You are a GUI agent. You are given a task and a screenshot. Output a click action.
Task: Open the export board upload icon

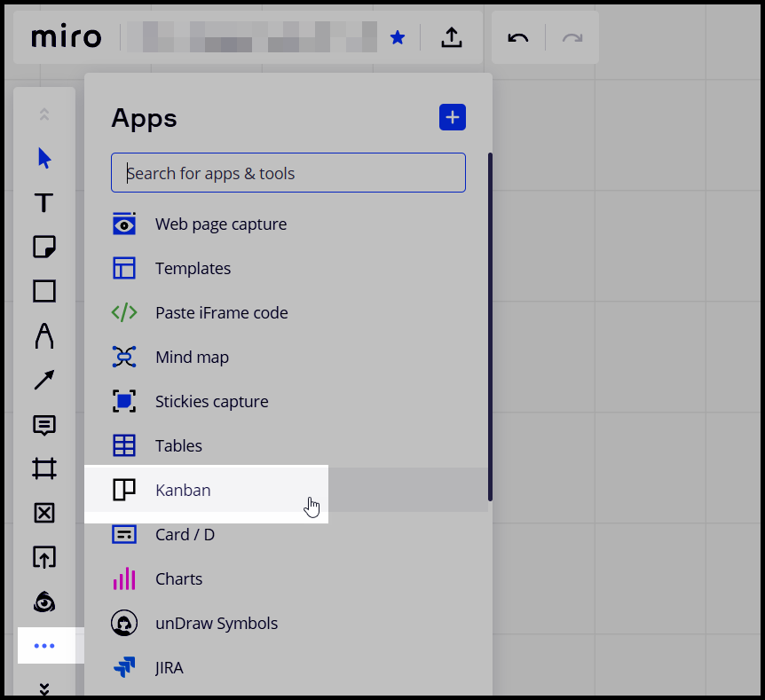pyautogui.click(x=452, y=37)
